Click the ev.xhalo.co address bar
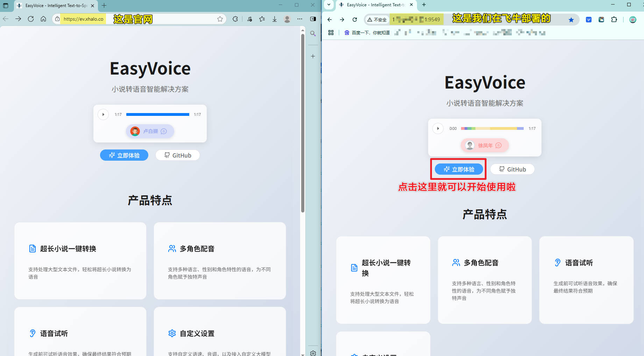Screen dimensions: 644x356 [140, 19]
